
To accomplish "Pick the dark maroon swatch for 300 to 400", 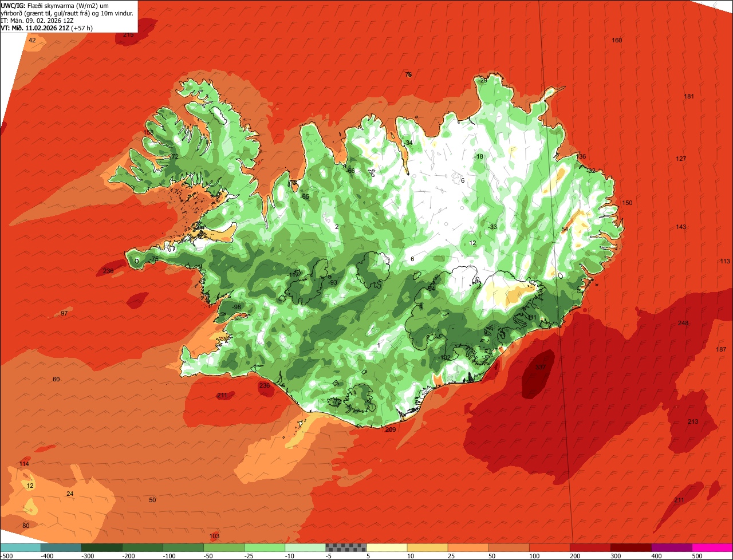I will [x=630, y=547].
